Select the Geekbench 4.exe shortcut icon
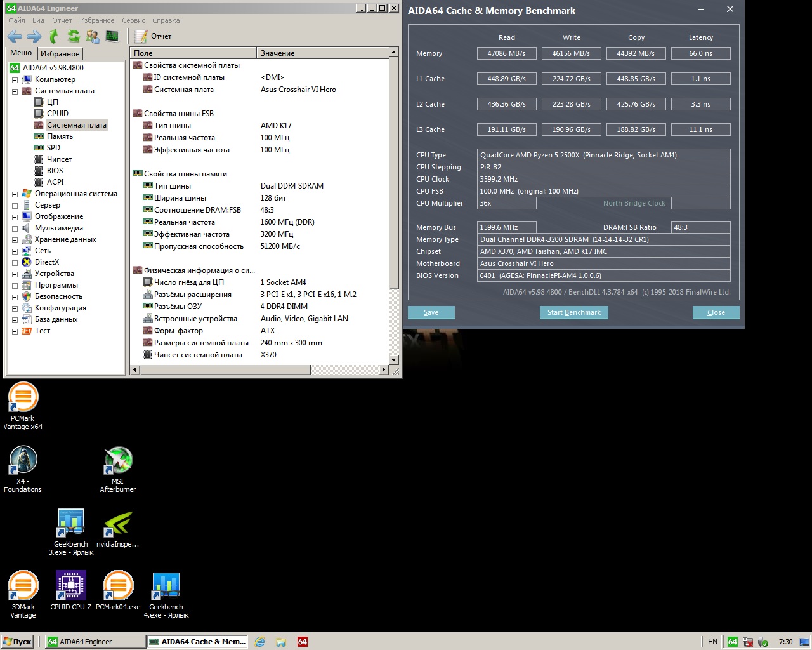Image resolution: width=812 pixels, height=650 pixels. pos(166,595)
